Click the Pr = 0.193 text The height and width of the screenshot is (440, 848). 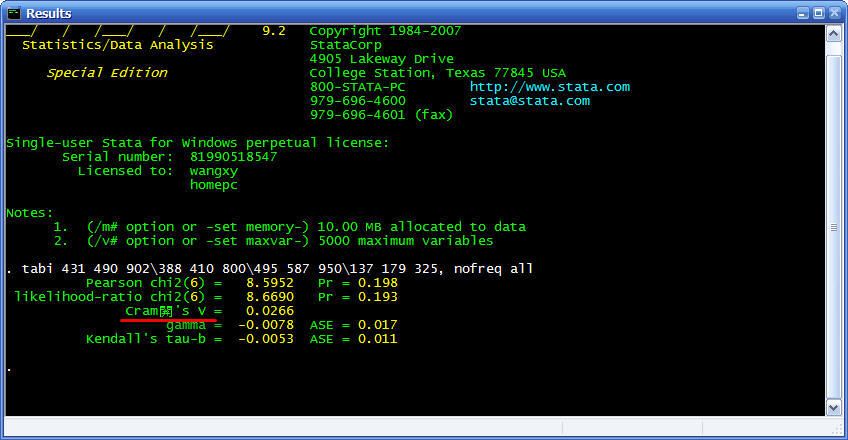[357, 297]
